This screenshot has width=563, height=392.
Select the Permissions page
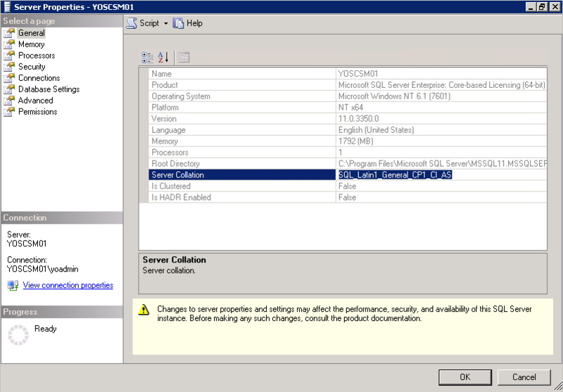38,112
